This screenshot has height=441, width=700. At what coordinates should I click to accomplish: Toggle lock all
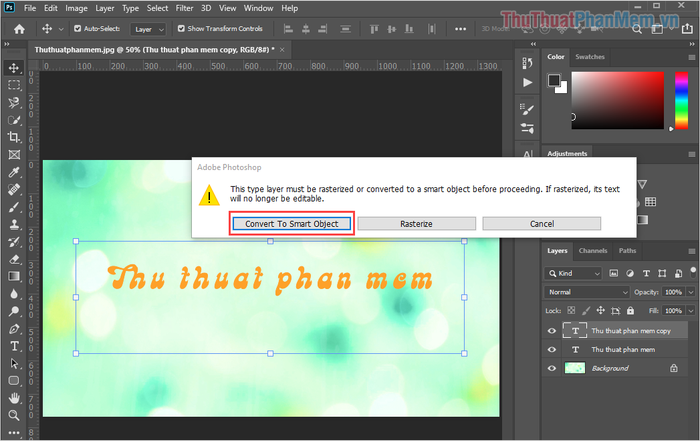630,310
